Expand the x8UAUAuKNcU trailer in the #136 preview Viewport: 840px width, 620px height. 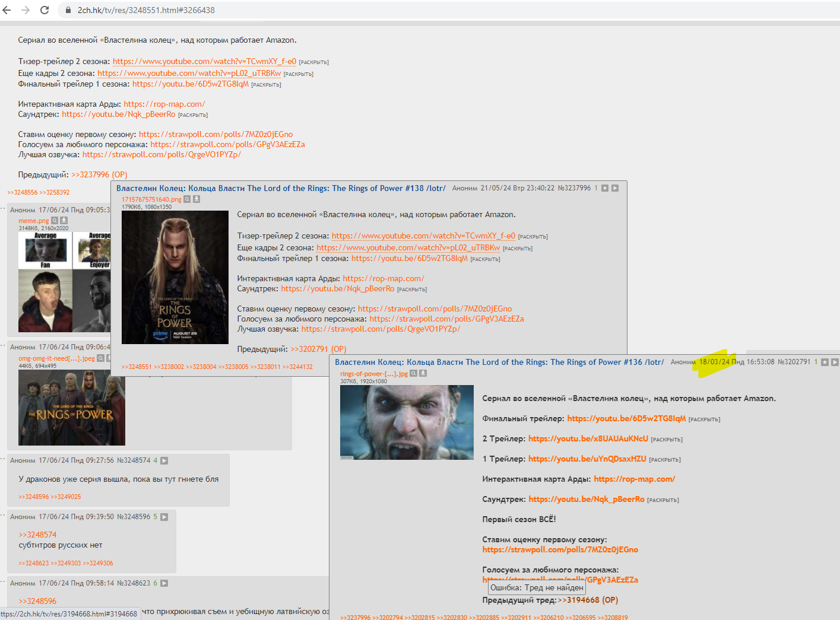[x=667, y=440]
